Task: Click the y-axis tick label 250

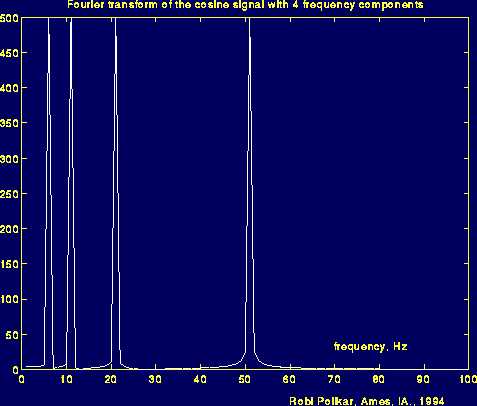Action: point(9,194)
